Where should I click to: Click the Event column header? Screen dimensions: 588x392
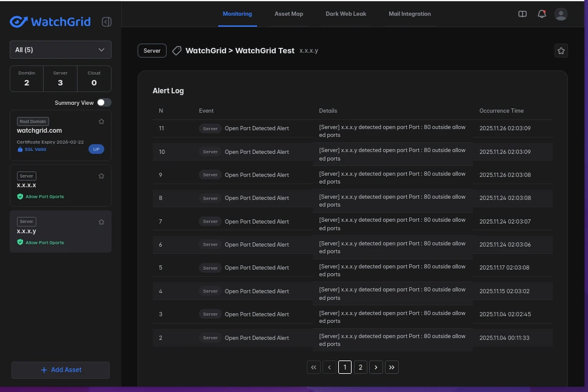pos(206,110)
